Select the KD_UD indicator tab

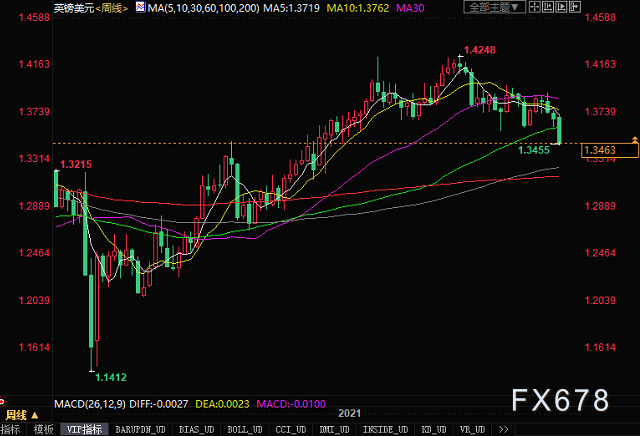click(x=434, y=429)
